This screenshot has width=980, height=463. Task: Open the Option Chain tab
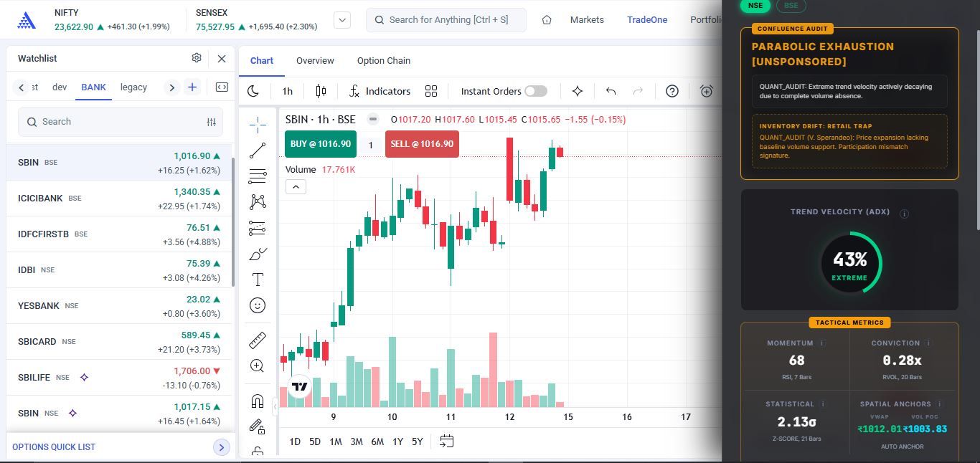pos(384,61)
